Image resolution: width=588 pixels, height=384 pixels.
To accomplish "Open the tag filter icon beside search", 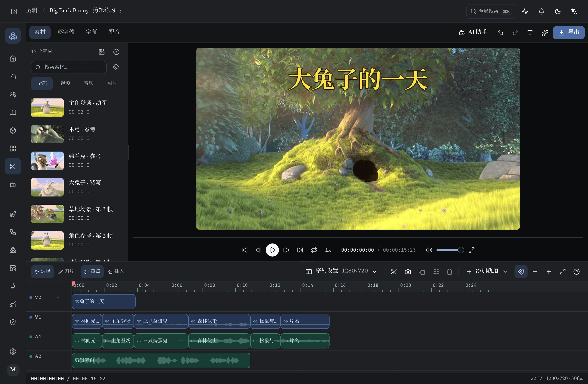I will (116, 67).
